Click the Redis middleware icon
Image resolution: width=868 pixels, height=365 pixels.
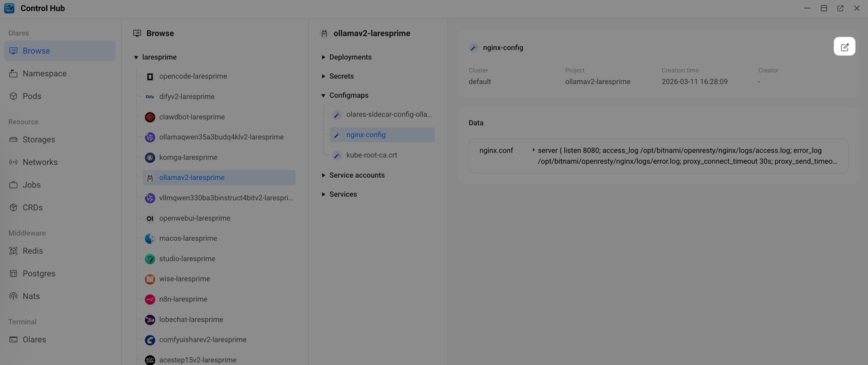pyautogui.click(x=14, y=251)
